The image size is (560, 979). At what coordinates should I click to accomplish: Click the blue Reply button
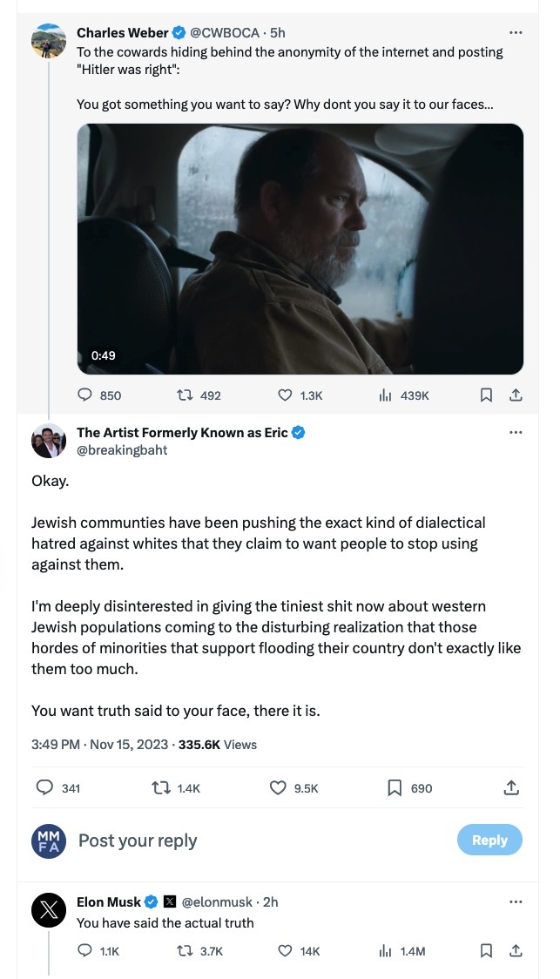pyautogui.click(x=489, y=840)
